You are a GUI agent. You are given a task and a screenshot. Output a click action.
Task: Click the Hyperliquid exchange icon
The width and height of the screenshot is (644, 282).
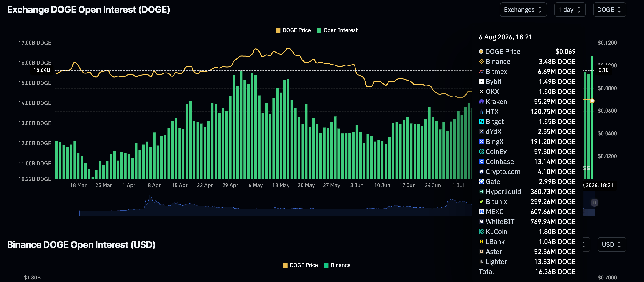tap(481, 191)
